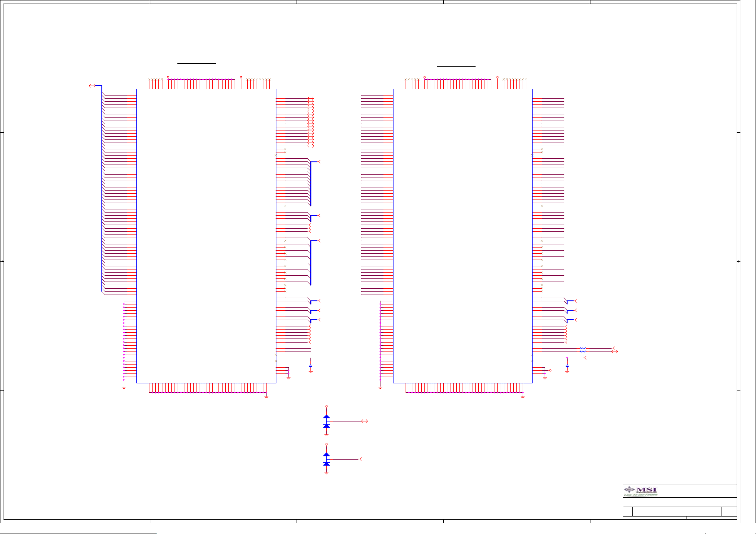This screenshot has height=534, width=756.
Task: Click the power circle above the upper diode pair
Action: [x=326, y=406]
